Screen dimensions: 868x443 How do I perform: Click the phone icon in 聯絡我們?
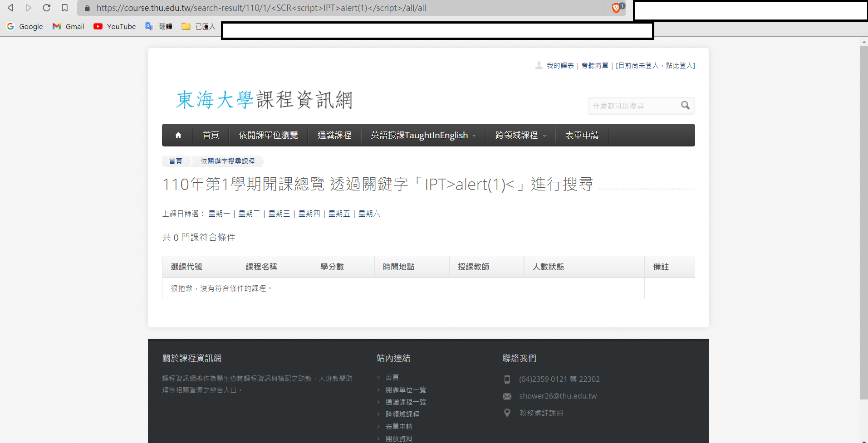tap(507, 379)
